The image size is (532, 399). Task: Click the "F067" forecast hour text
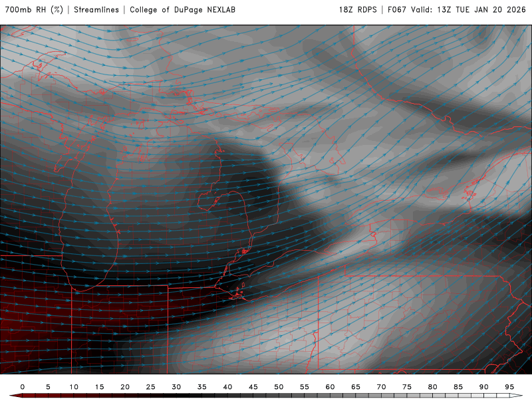point(396,10)
